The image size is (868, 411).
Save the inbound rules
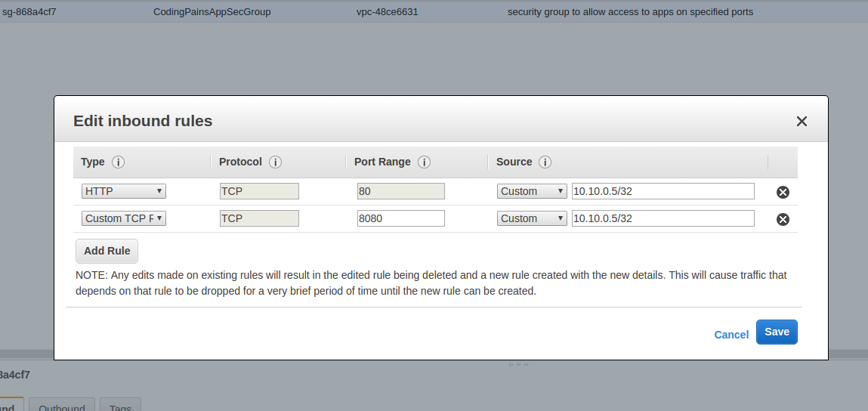777,332
